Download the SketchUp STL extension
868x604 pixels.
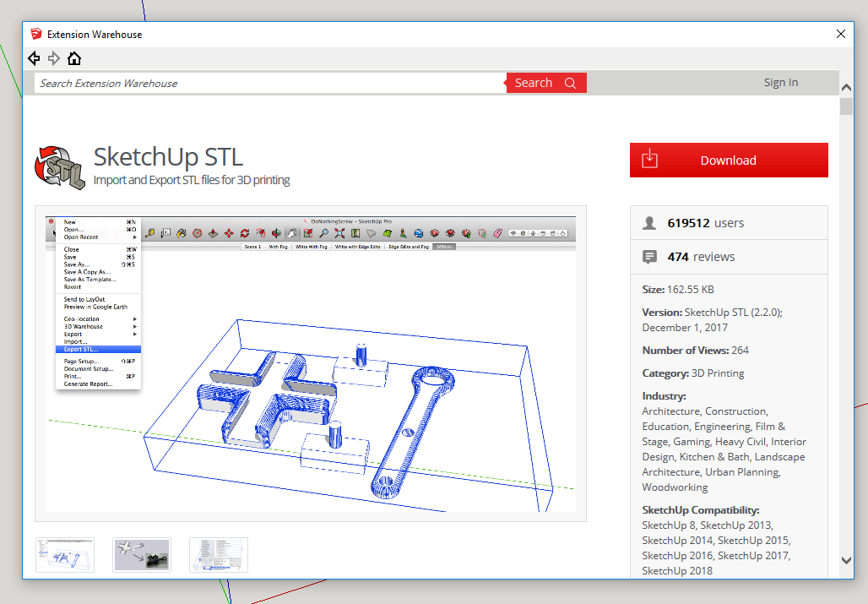click(728, 160)
